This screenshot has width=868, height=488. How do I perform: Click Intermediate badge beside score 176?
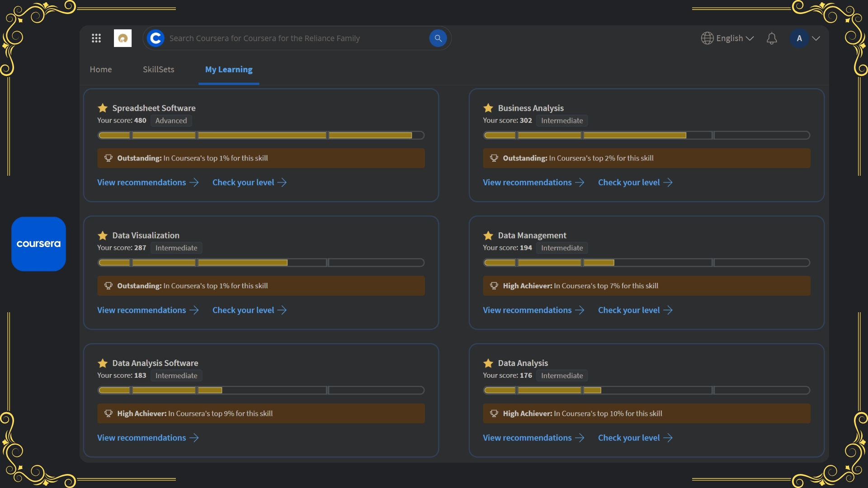coord(562,376)
